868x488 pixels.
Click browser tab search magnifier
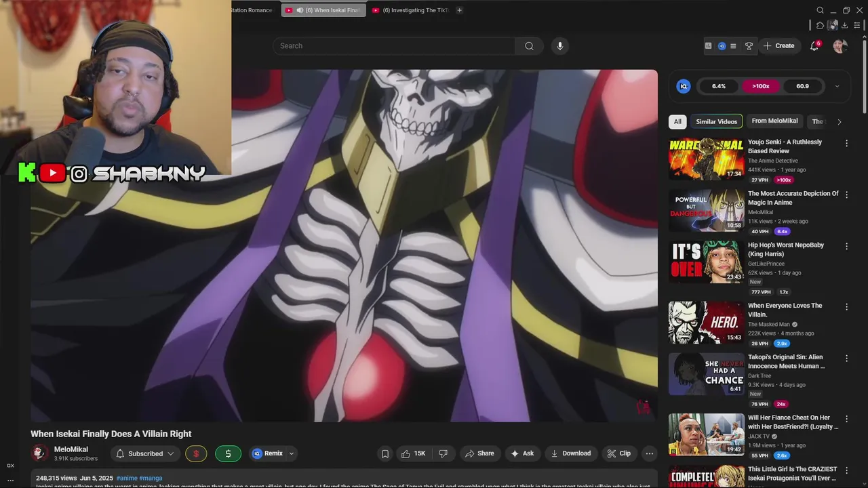820,10
